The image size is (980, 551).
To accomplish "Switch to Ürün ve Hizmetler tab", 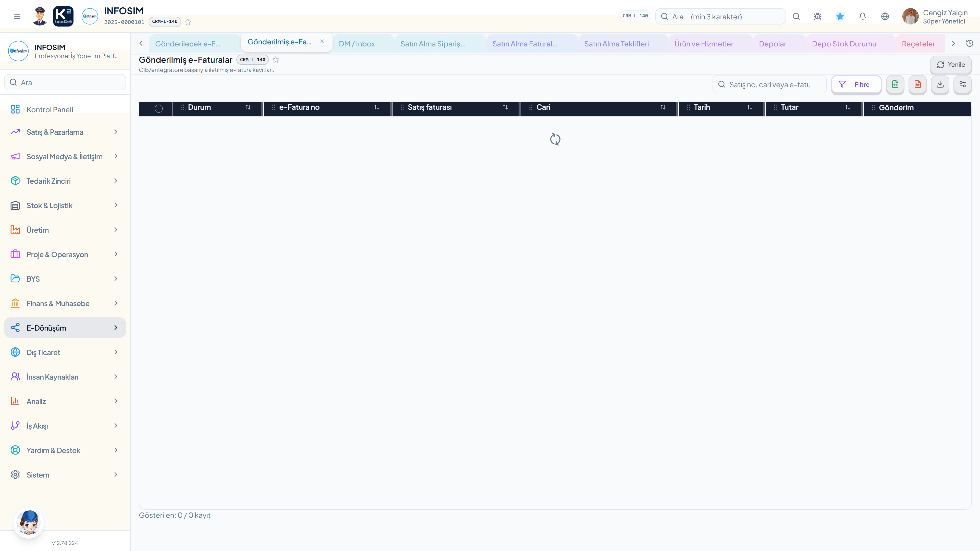I will point(710,44).
